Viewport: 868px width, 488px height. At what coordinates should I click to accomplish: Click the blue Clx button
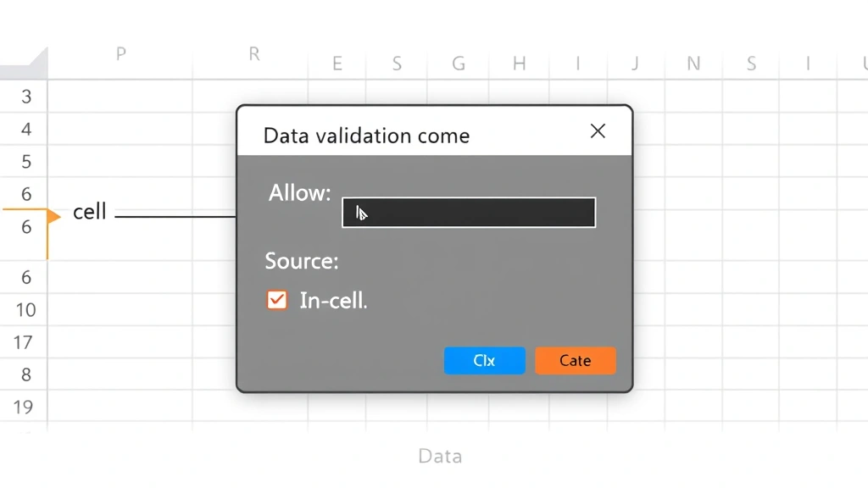[x=484, y=361]
